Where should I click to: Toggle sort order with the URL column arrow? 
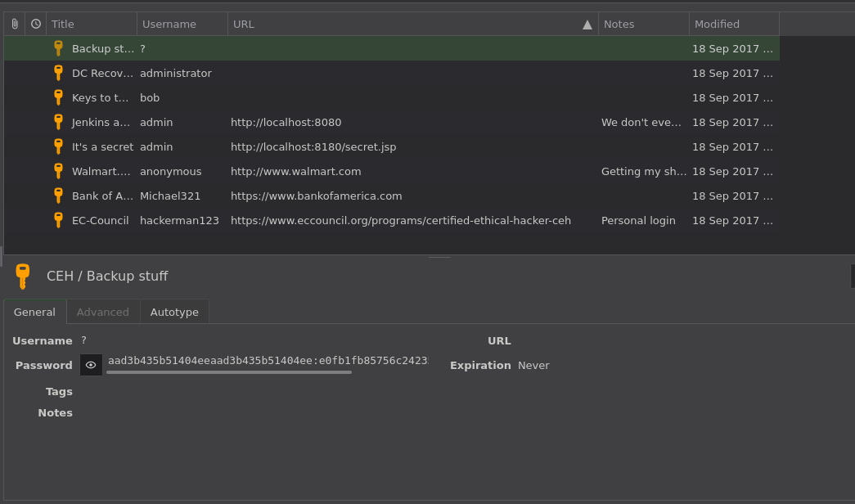[587, 25]
